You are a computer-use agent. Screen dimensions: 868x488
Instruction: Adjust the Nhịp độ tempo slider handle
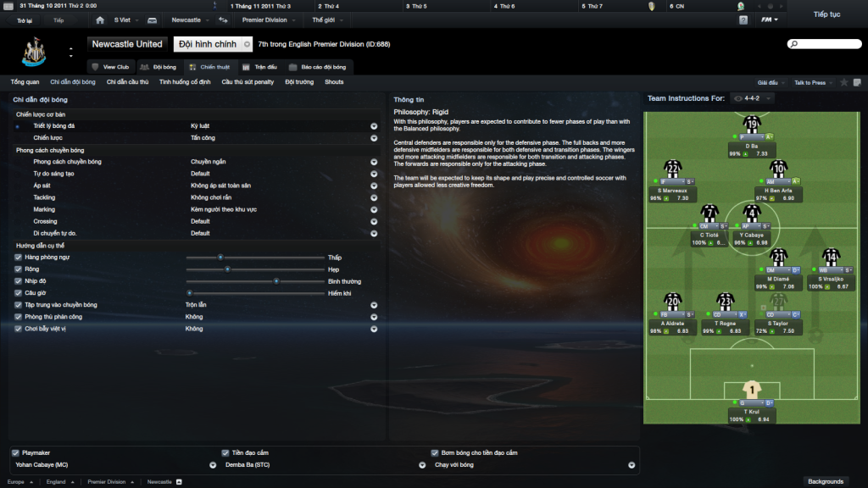coord(276,281)
